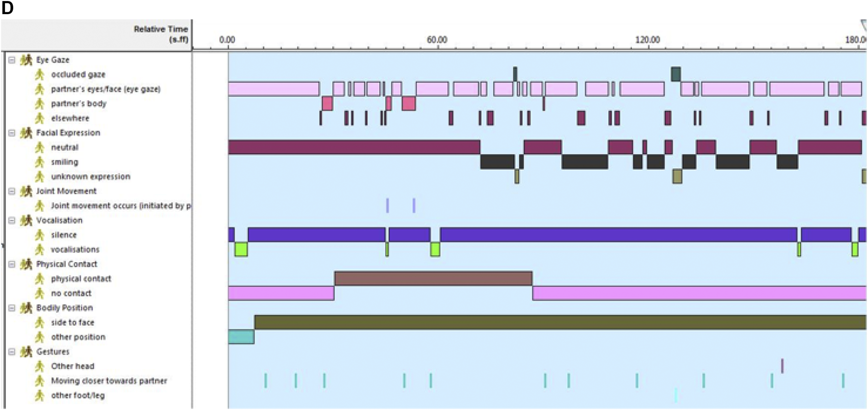The height and width of the screenshot is (410, 868).
Task: Click the teal other position block
Action: (x=241, y=337)
